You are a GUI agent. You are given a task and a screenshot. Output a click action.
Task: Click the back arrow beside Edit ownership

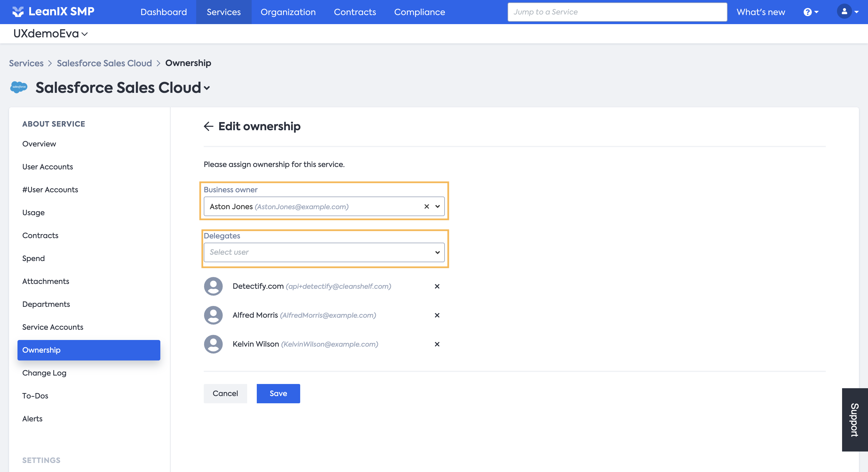pyautogui.click(x=208, y=126)
